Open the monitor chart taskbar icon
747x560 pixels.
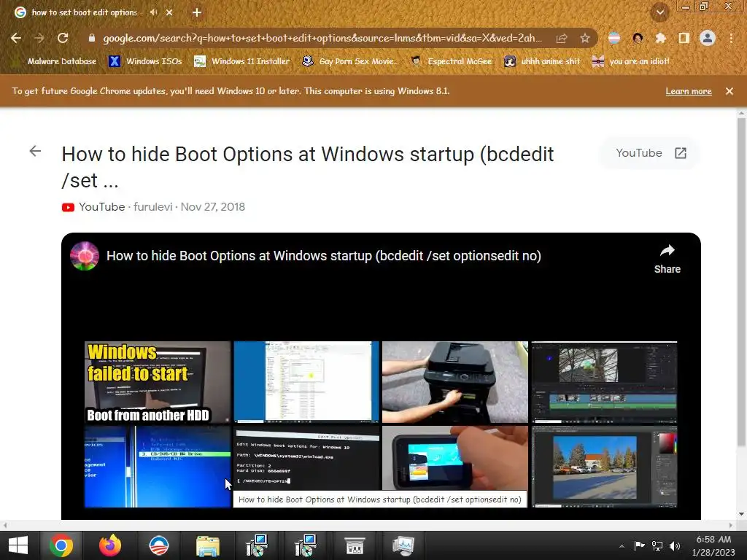pos(403,545)
